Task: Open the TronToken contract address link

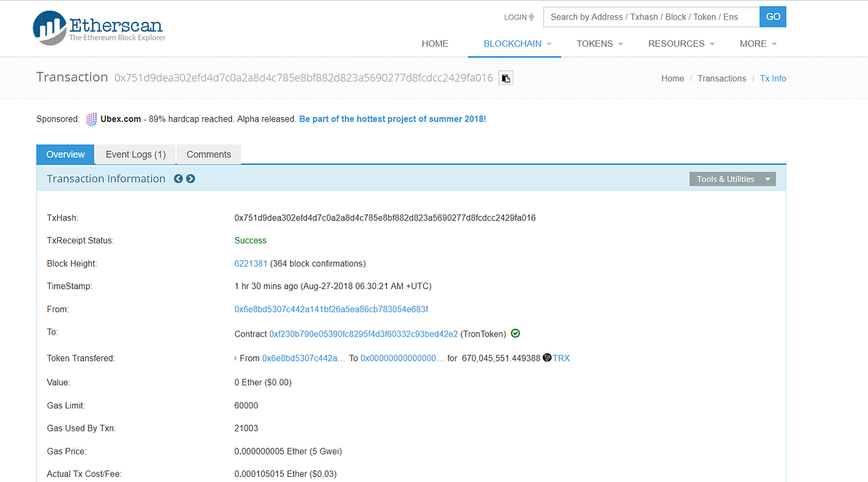Action: tap(364, 334)
